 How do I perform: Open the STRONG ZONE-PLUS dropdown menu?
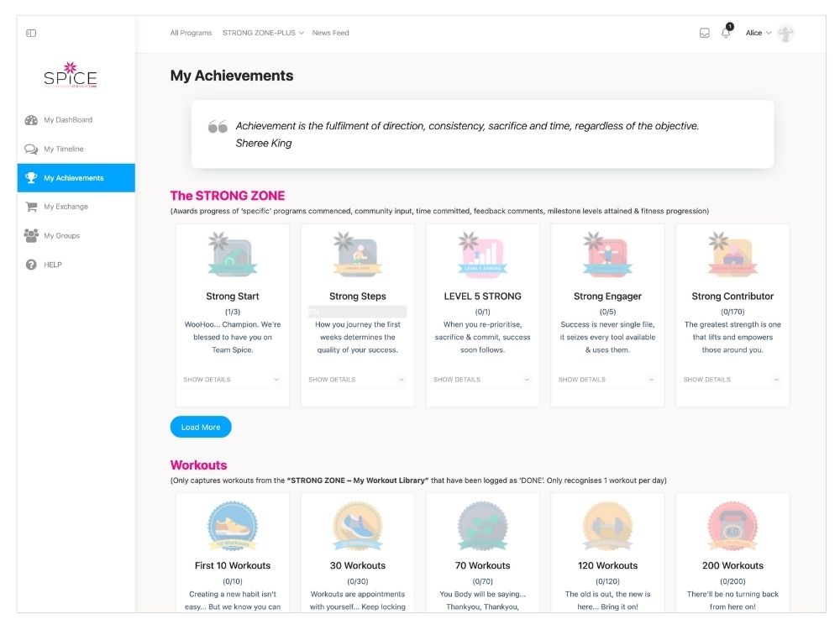click(x=263, y=33)
